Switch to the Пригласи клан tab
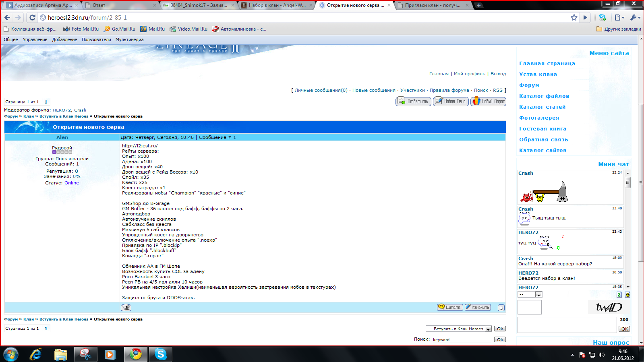 click(433, 5)
